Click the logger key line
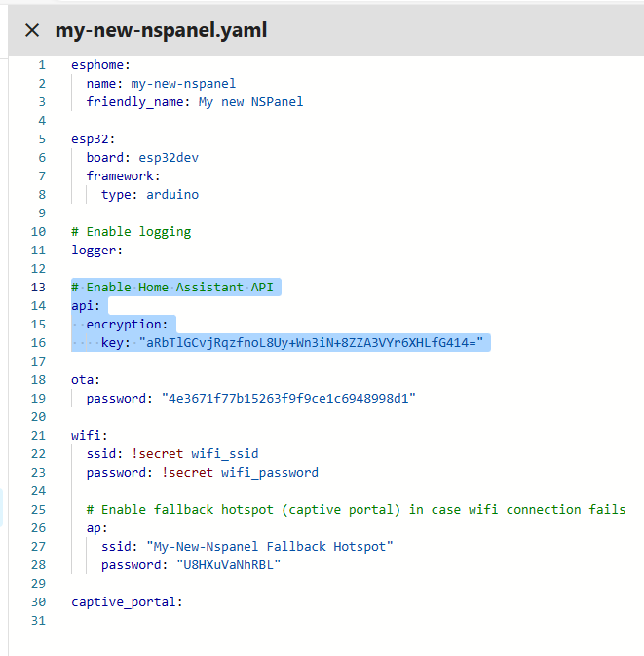The width and height of the screenshot is (644, 656). tap(97, 251)
